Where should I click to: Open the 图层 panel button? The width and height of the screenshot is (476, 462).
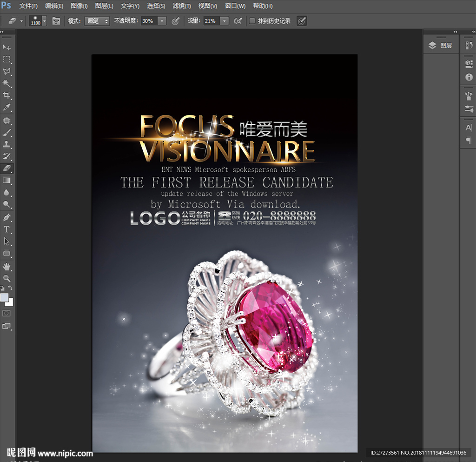coord(441,45)
